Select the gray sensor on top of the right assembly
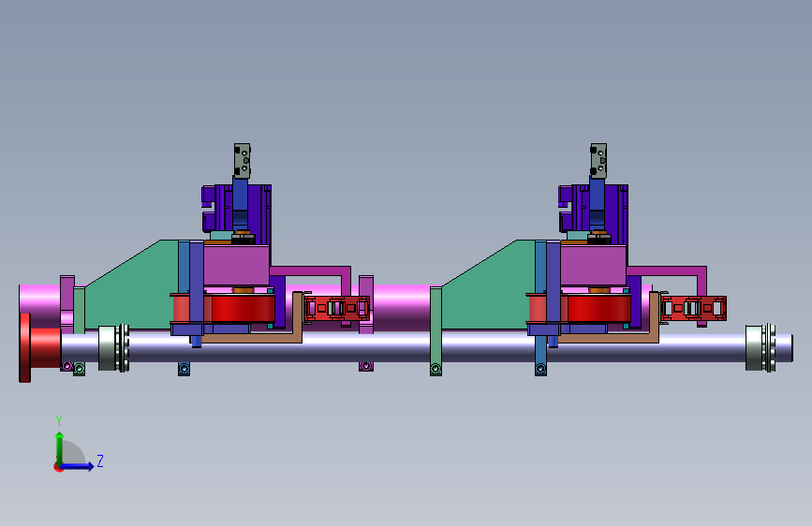Viewport: 812px width, 526px height. point(598,161)
